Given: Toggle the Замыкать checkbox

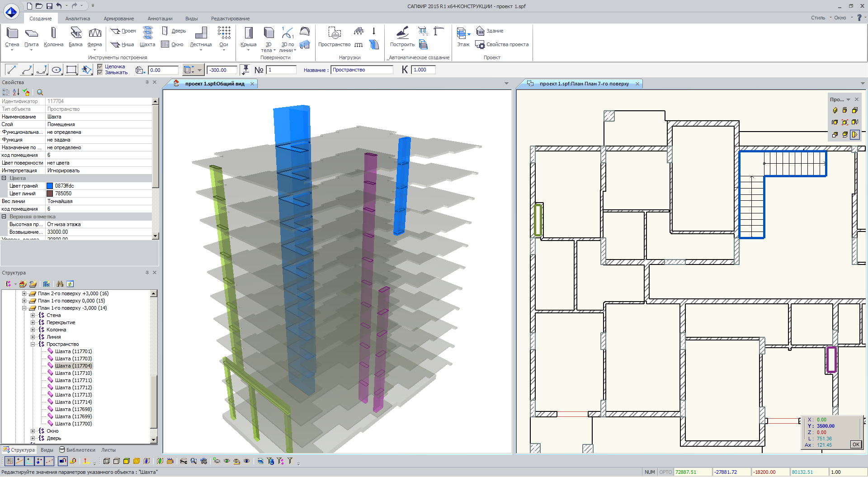Looking at the screenshot, I should tap(100, 72).
